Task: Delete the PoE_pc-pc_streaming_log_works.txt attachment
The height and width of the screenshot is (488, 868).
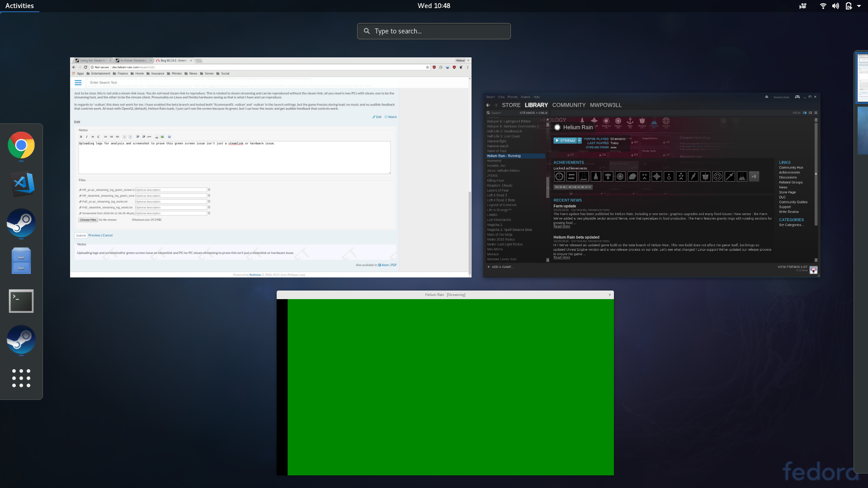Action: coord(209,202)
